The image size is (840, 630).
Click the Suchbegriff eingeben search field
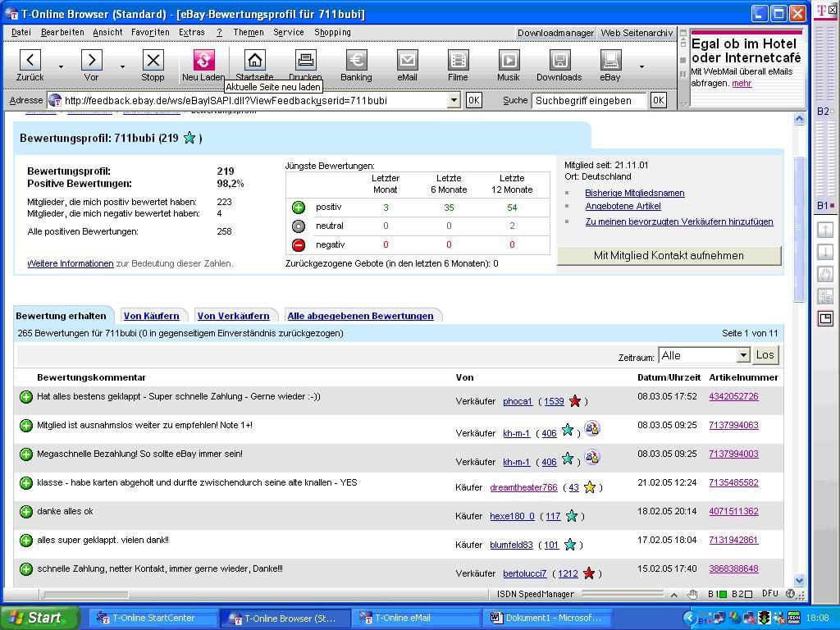pos(589,100)
